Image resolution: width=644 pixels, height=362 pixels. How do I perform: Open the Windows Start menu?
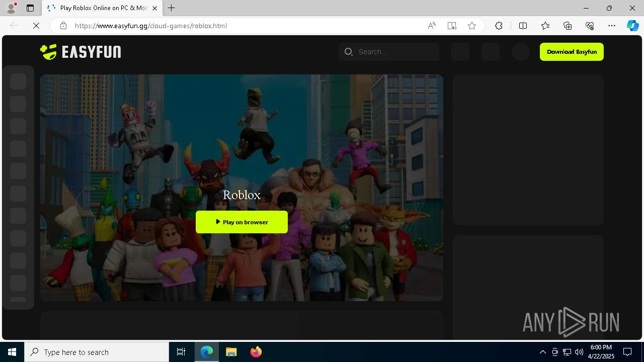(x=12, y=352)
